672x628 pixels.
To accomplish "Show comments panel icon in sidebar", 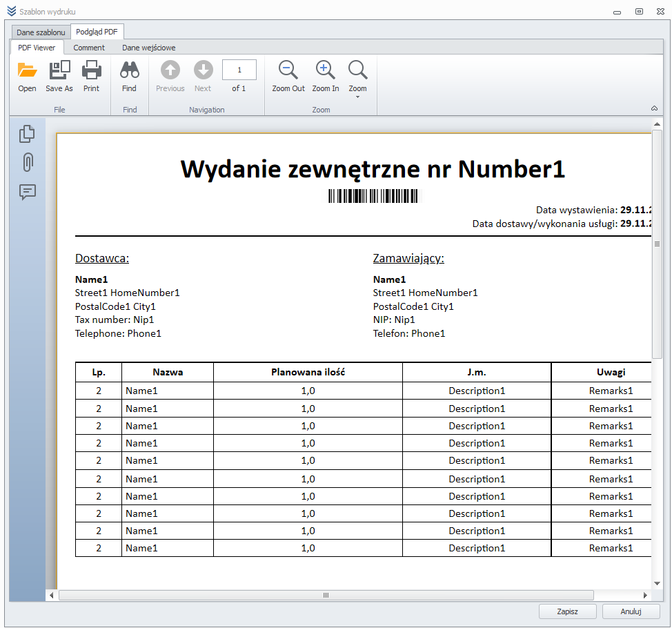I will [28, 192].
